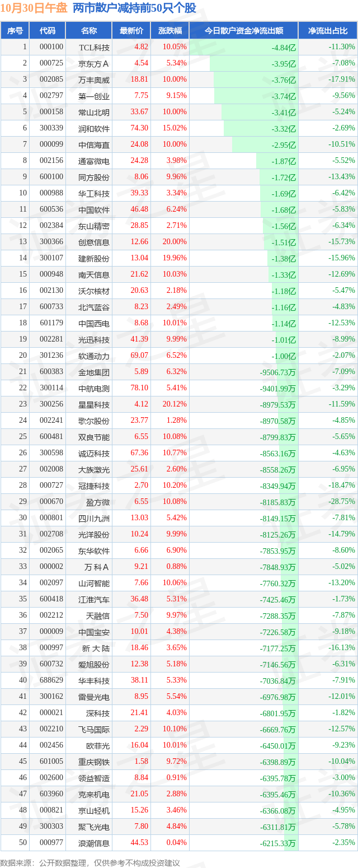
Task: Click stock name 中信海直
Action: pos(94,144)
